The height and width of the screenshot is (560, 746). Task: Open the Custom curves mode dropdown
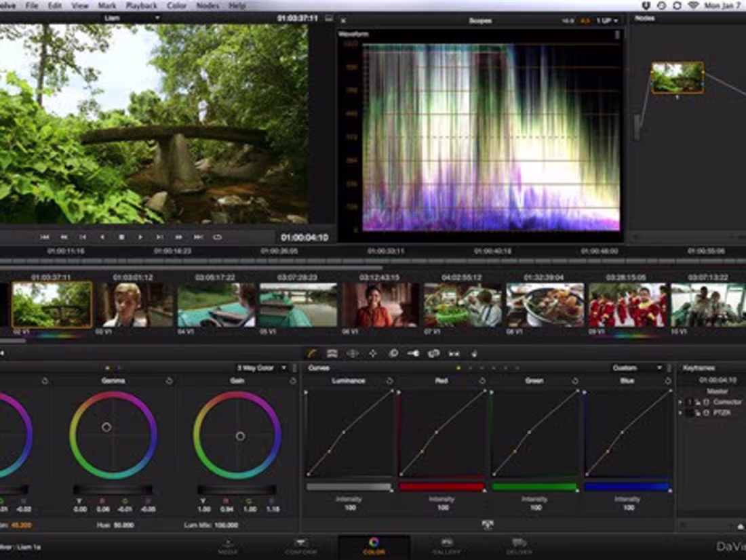coord(637,367)
